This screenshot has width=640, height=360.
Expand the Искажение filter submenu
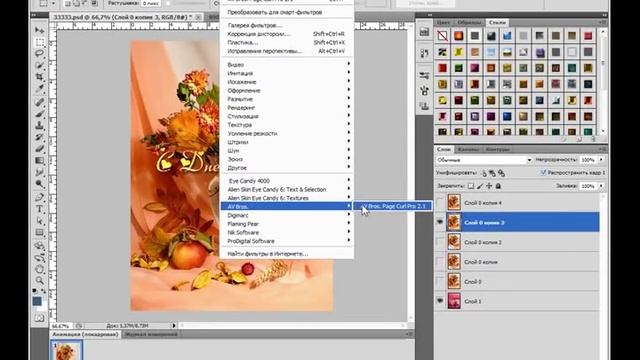pyautogui.click(x=287, y=82)
